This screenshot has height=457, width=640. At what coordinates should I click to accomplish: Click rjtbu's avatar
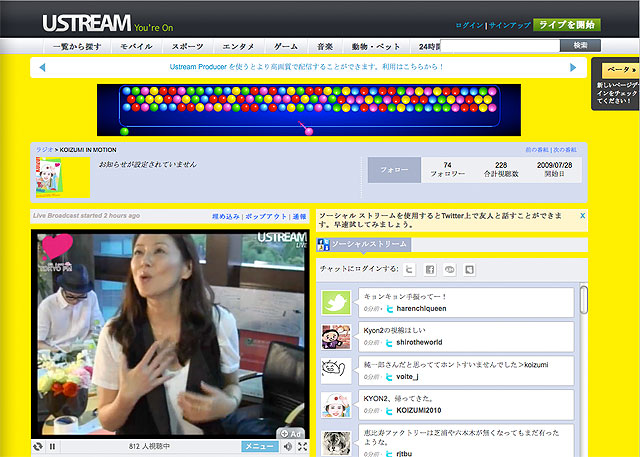336,442
